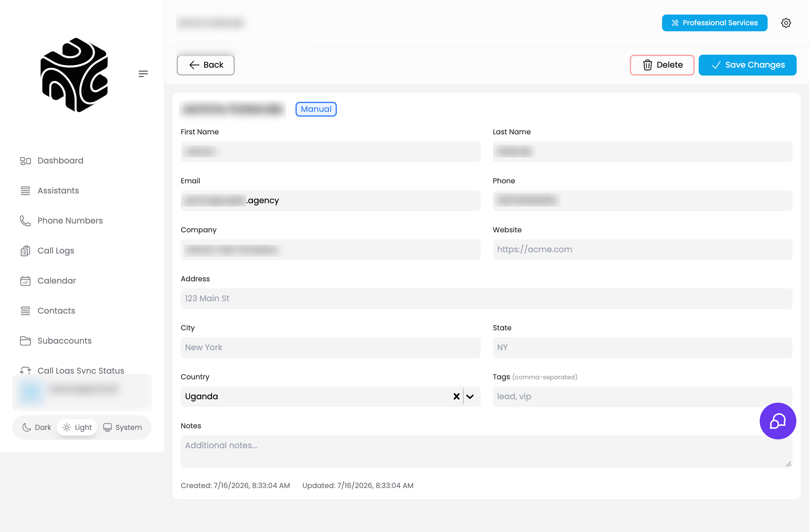
Task: Click the Delete button
Action: tap(661, 65)
